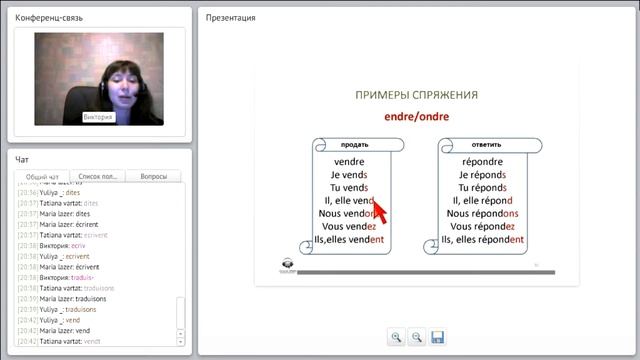Viewport: 640px width, 360px height.
Task: Click the chat scrollbar down arrow
Action: pyautogui.click(x=180, y=342)
